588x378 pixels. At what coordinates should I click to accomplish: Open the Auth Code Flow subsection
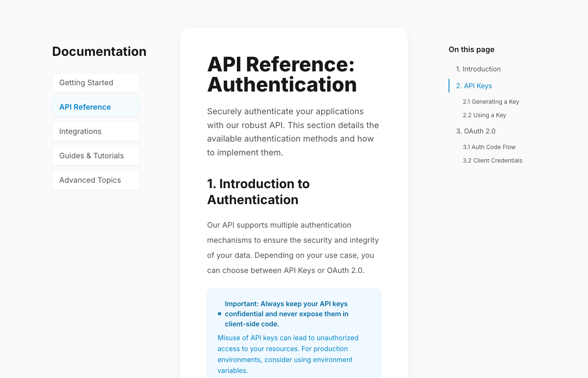(x=489, y=147)
